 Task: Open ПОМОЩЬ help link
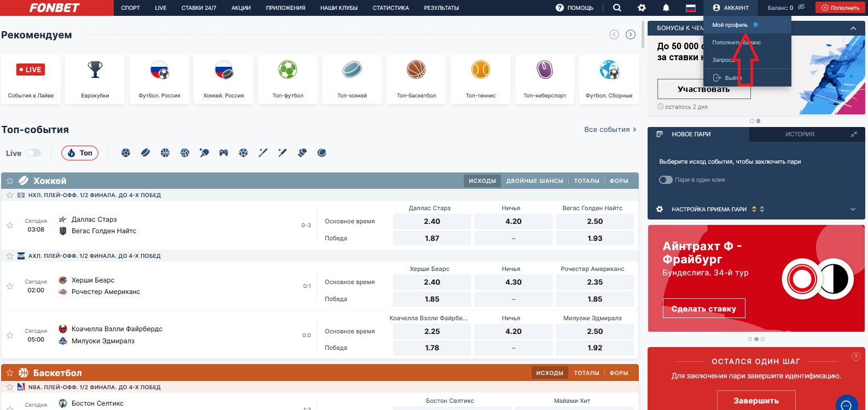[574, 8]
